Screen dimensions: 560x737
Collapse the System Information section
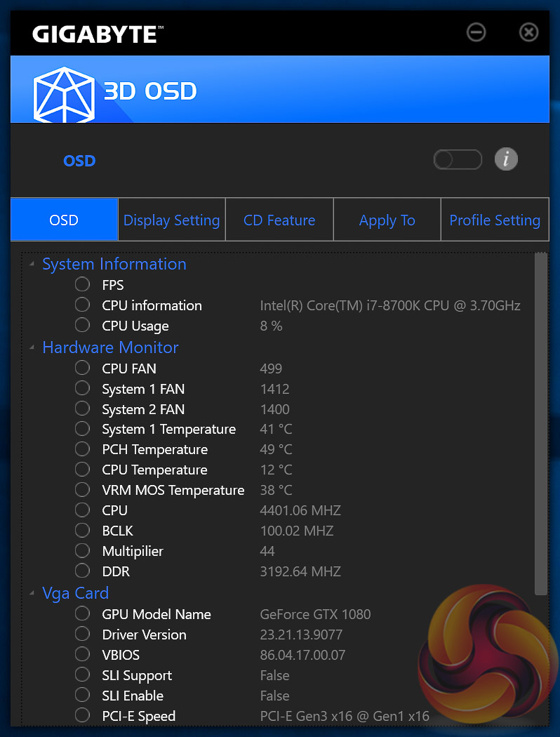coord(32,264)
